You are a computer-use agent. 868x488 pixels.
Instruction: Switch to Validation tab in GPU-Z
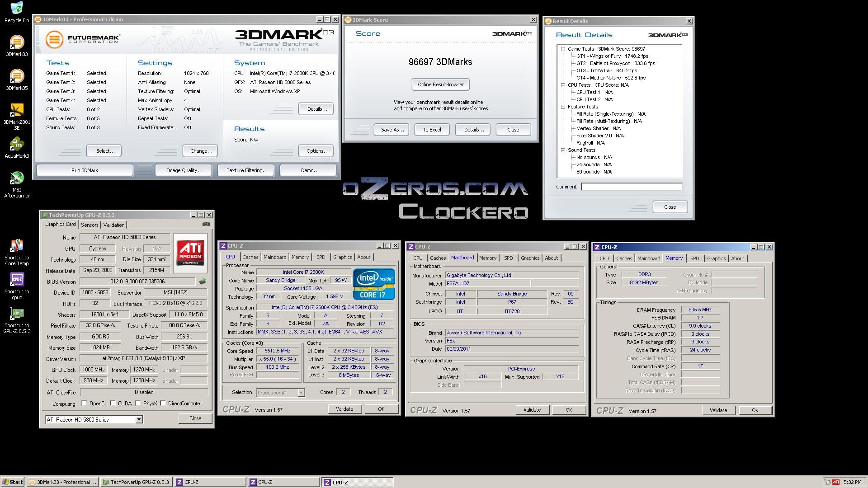pos(114,225)
